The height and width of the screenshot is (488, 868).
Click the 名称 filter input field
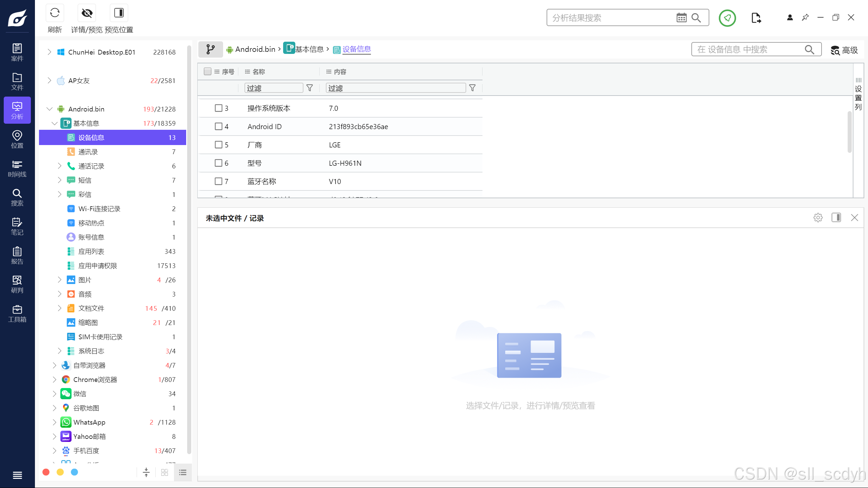pyautogui.click(x=273, y=88)
